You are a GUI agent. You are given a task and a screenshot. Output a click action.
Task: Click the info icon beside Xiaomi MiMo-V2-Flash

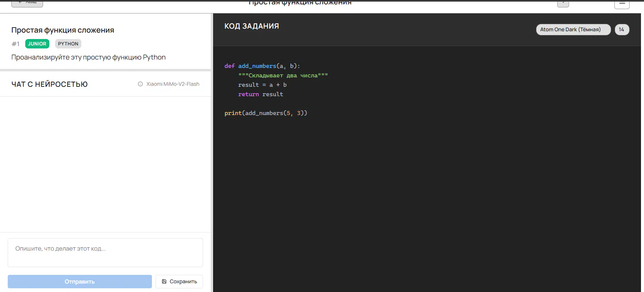coord(140,84)
